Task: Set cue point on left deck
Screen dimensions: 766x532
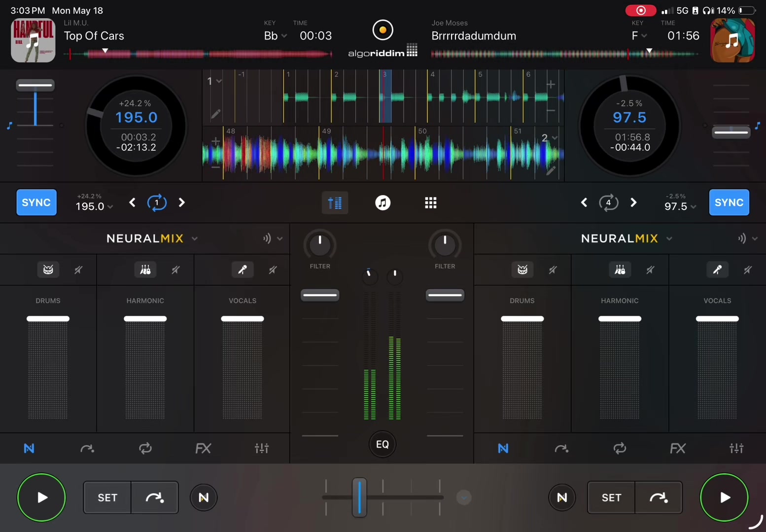Action: [x=107, y=498]
